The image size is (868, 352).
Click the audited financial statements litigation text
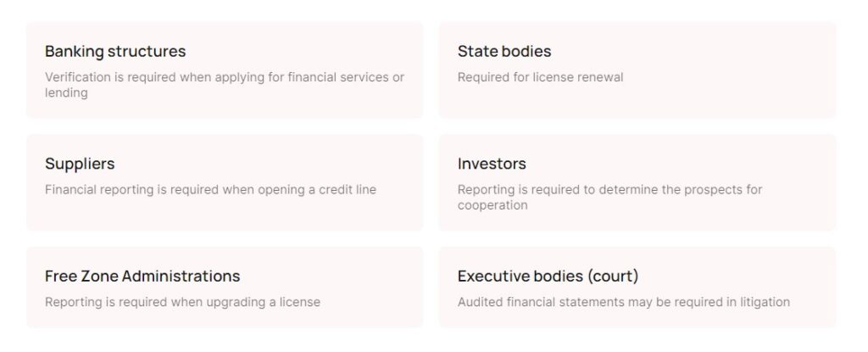[x=623, y=303]
